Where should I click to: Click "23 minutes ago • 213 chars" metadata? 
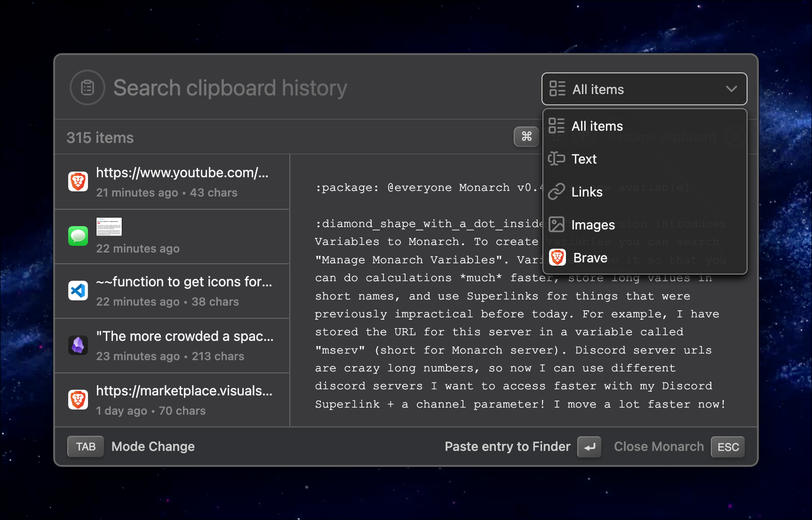point(170,356)
